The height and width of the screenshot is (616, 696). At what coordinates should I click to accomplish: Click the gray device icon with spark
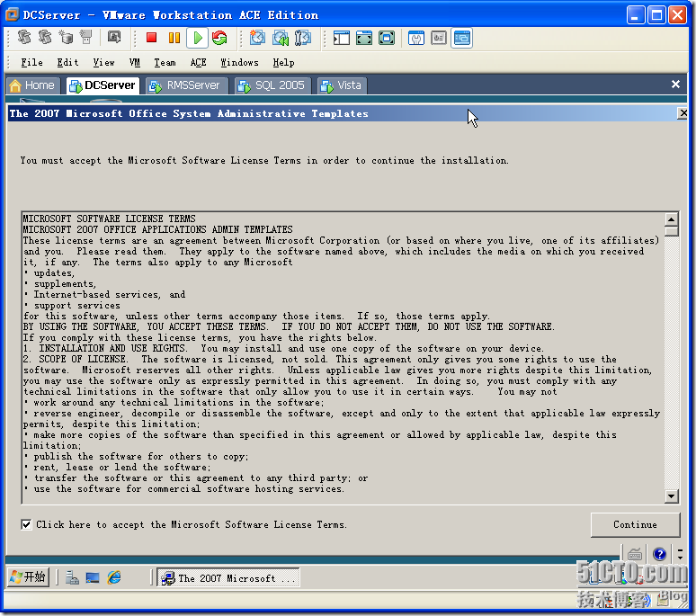click(86, 37)
